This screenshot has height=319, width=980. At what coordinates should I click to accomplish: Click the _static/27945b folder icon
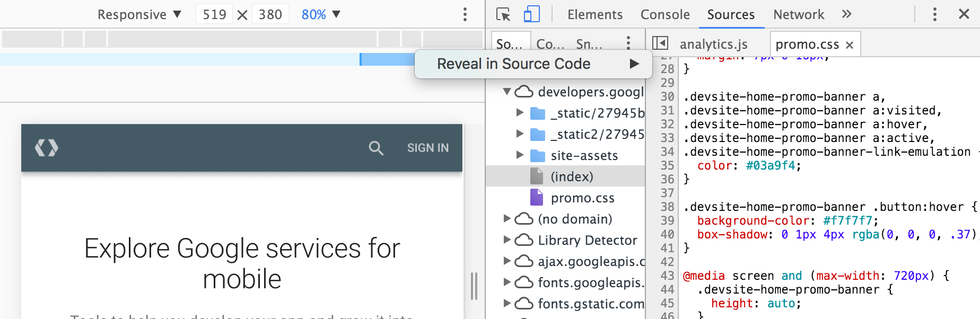tap(538, 113)
